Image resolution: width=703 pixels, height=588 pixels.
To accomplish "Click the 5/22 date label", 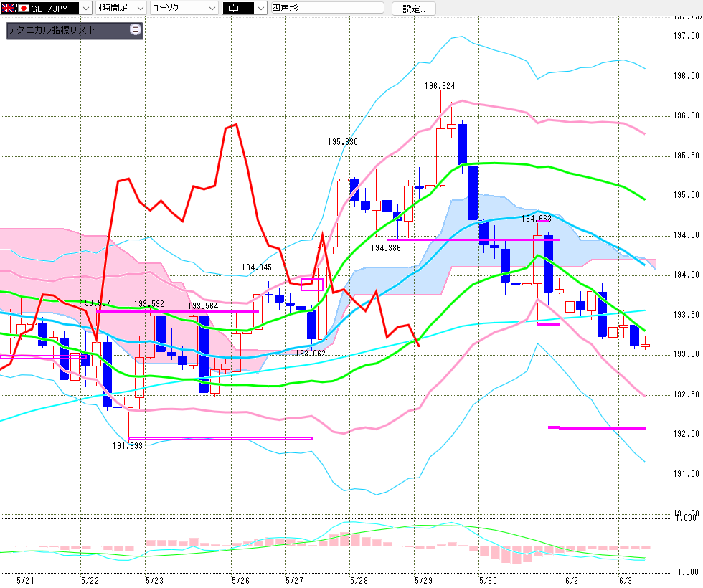I will tap(90, 580).
